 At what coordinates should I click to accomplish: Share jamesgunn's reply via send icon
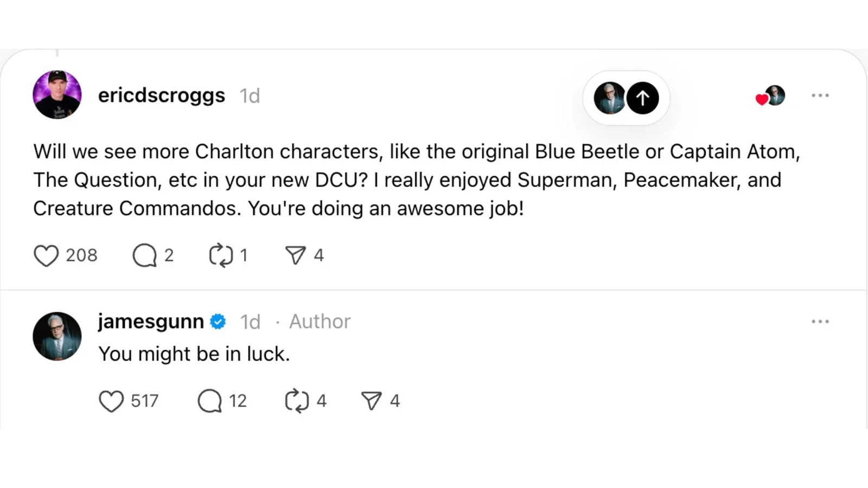pos(372,401)
